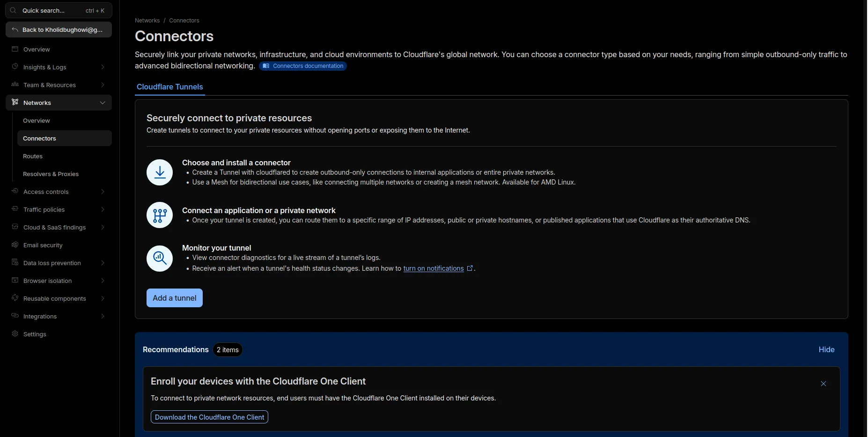Click the Reusable components icon

(x=15, y=298)
